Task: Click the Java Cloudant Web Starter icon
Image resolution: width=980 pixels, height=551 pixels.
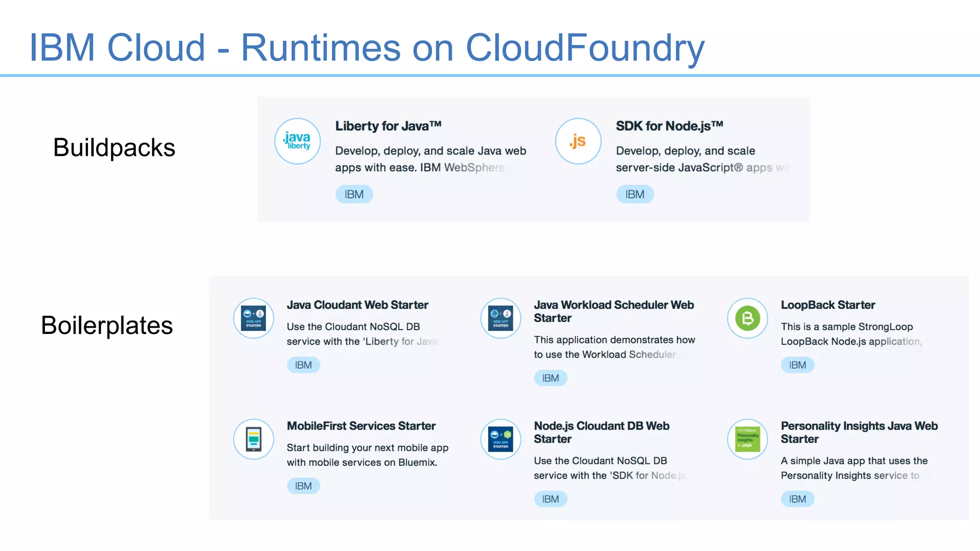Action: pos(254,318)
